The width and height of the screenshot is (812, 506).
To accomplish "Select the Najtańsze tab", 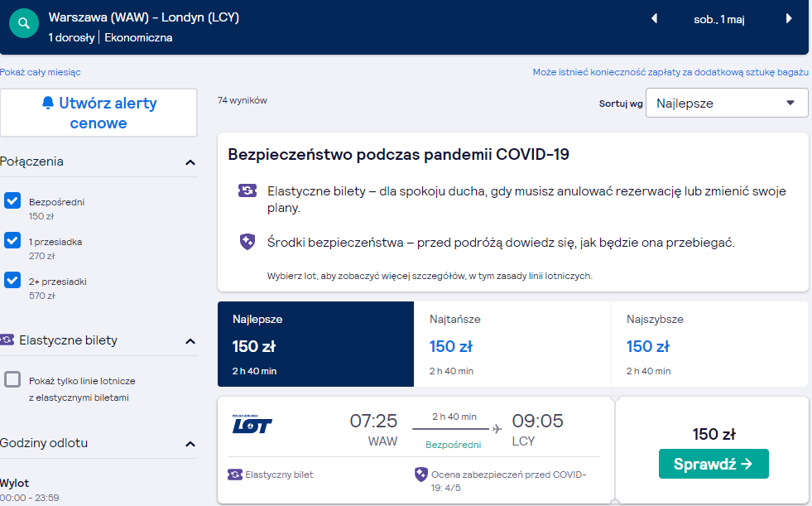I will tap(512, 344).
